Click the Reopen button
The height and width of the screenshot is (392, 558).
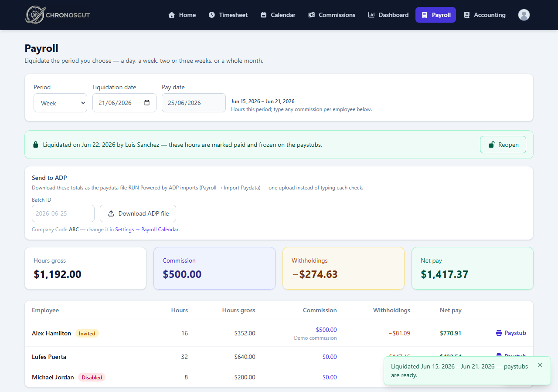pos(503,145)
